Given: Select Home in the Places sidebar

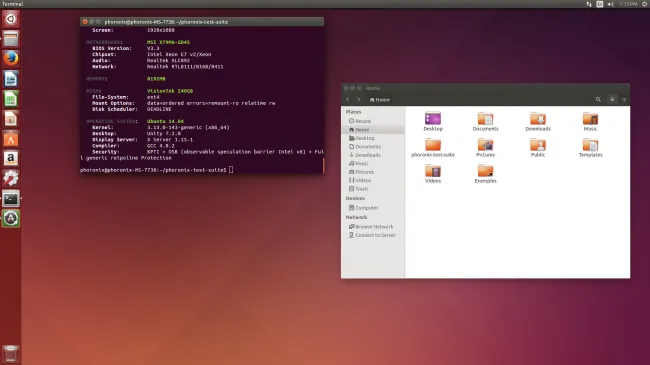Looking at the screenshot, I should pyautogui.click(x=373, y=129).
